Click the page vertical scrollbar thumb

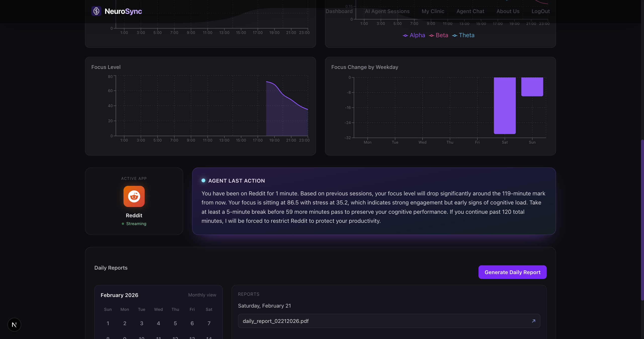(x=642, y=220)
